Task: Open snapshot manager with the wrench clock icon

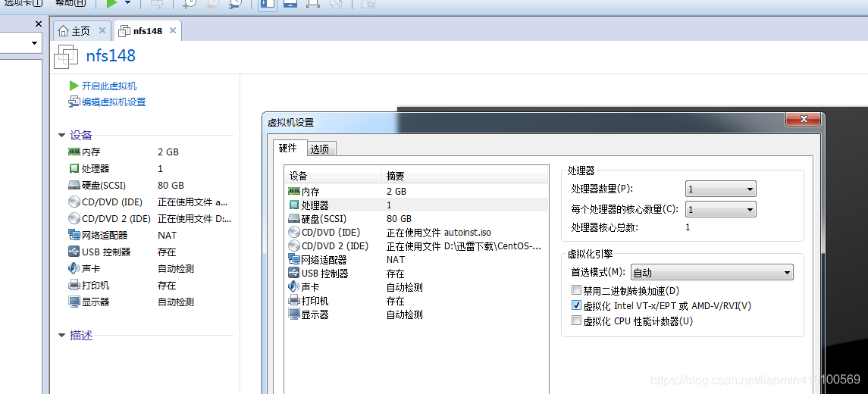Action: (234, 3)
